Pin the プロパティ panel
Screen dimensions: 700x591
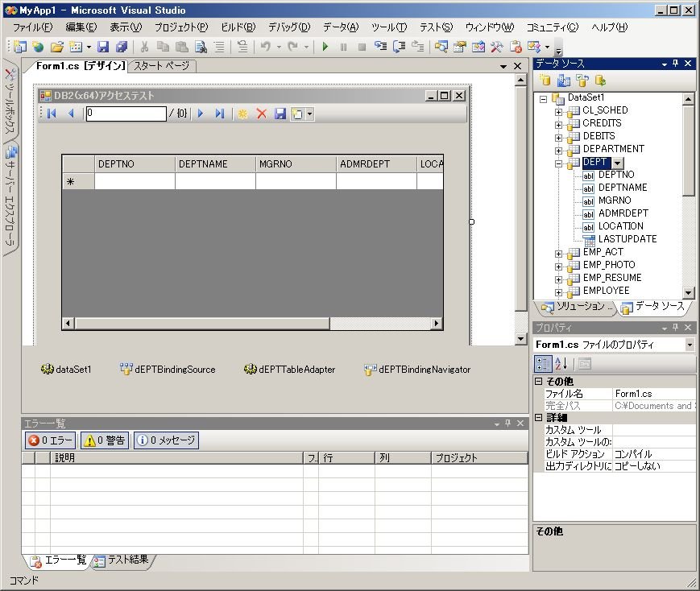click(x=676, y=328)
